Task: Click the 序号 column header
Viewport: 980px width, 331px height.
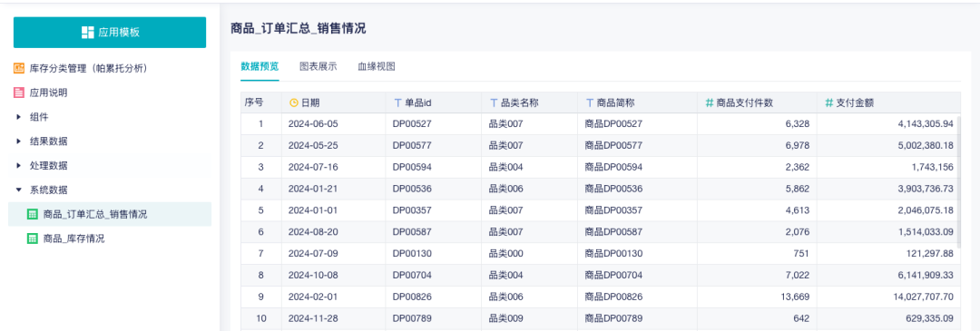Action: click(260, 102)
